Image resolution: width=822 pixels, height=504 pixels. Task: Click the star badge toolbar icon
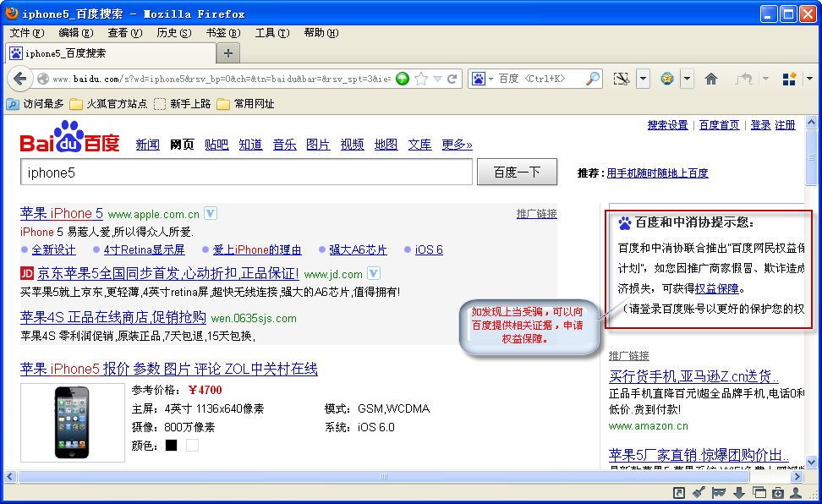(667, 79)
